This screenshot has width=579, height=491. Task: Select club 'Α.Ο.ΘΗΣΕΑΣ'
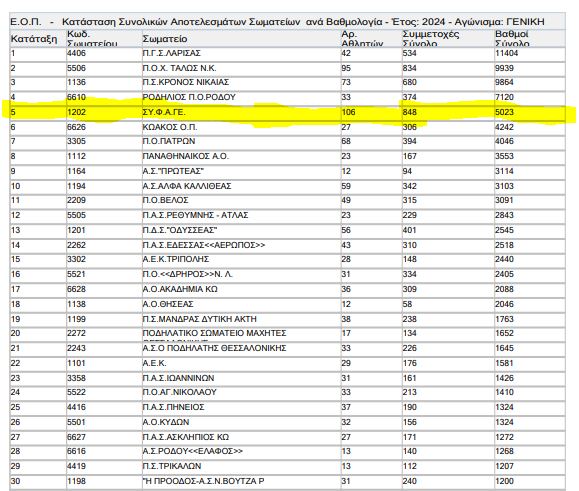tap(168, 305)
